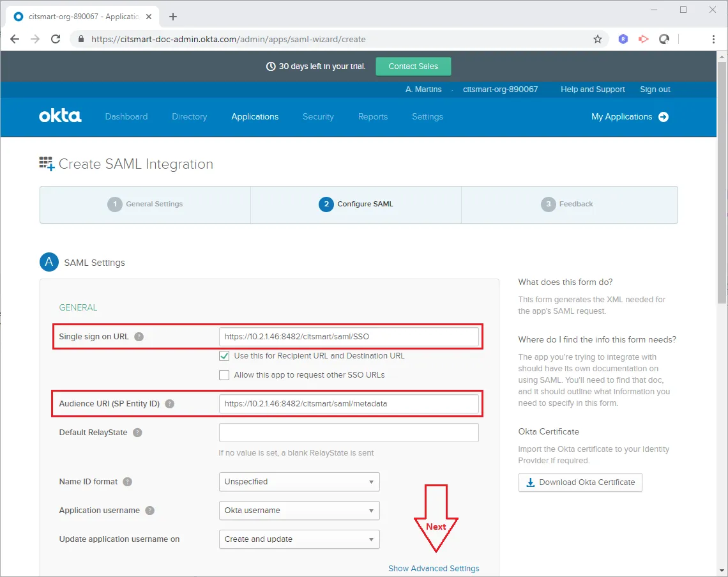Screen dimensions: 728x577
Task: Open the Reports menu
Action: point(373,116)
